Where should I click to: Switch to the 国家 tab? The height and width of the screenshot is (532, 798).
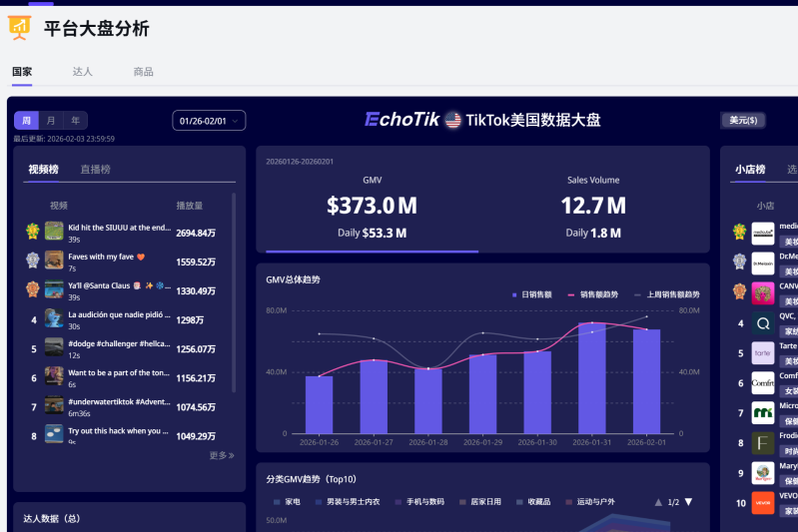point(22,72)
